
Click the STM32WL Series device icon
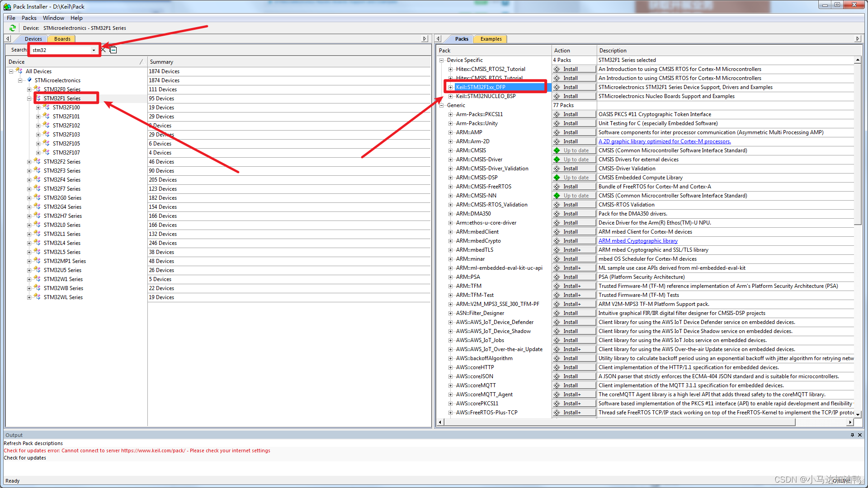(38, 297)
